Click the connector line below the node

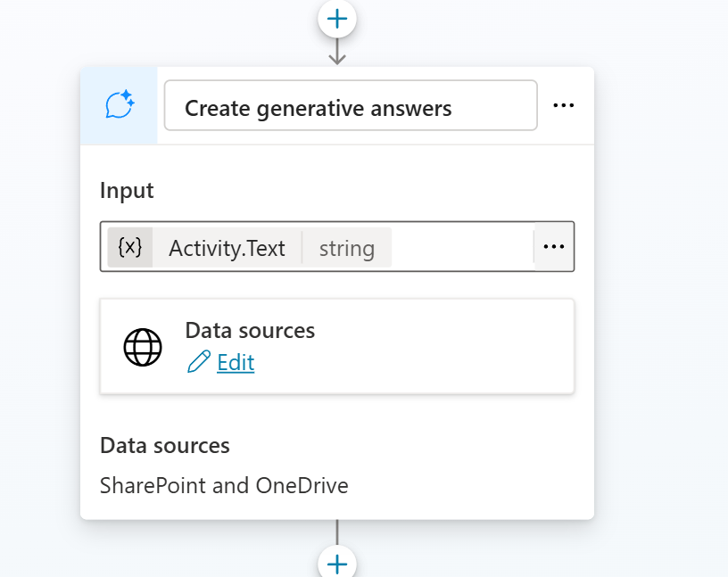coord(337,532)
